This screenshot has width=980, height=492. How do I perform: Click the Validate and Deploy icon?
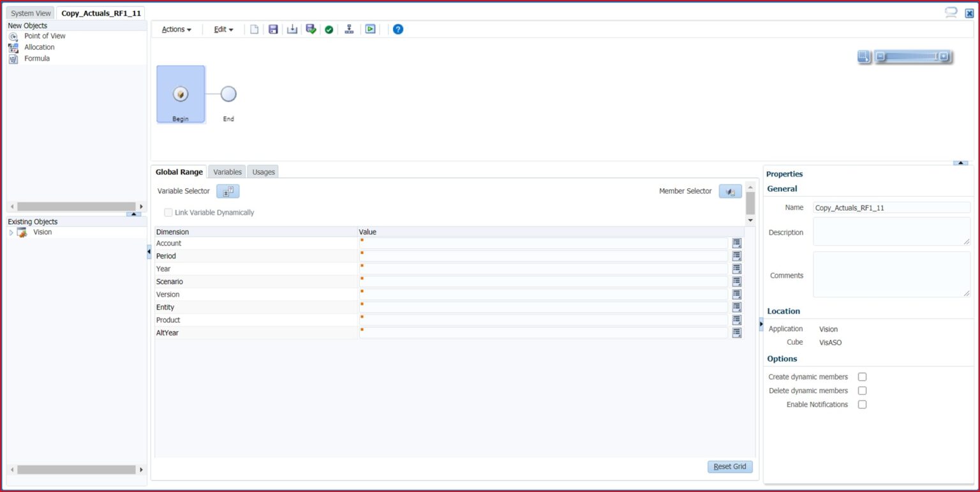pyautogui.click(x=311, y=29)
